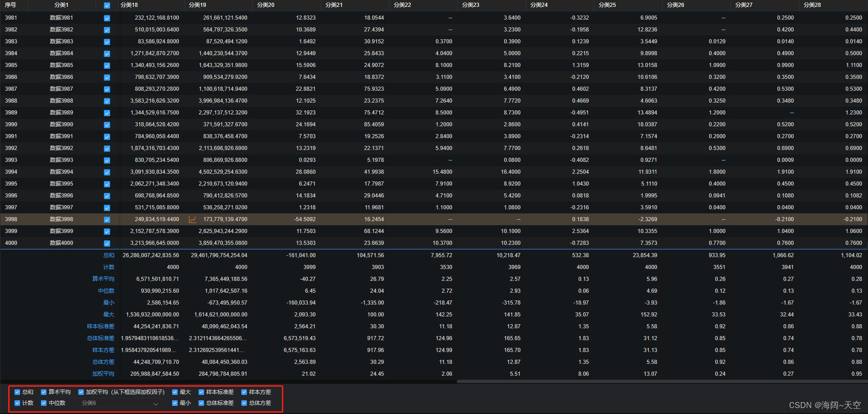Click the 最大 summary row label
Viewport: 868px width, 414px height.
coord(109,315)
